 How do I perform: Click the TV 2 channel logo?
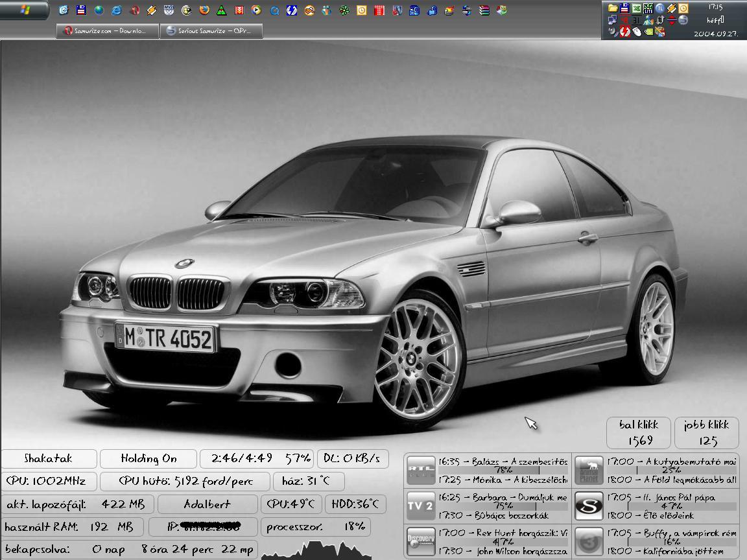pyautogui.click(x=421, y=506)
